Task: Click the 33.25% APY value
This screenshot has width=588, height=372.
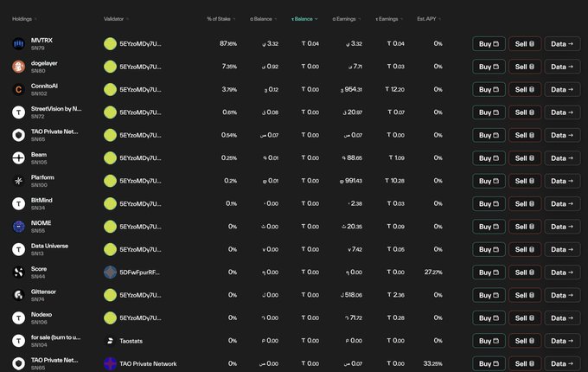Action: coord(432,363)
